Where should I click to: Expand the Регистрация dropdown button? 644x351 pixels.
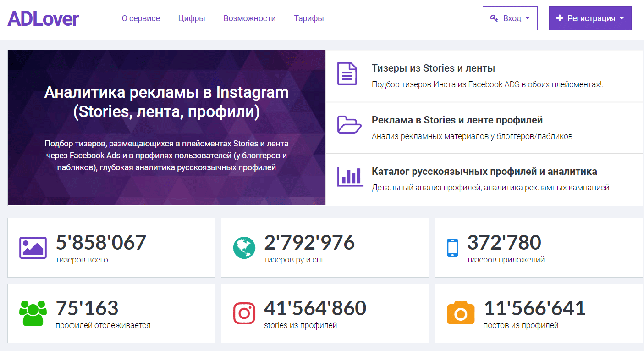pos(590,18)
